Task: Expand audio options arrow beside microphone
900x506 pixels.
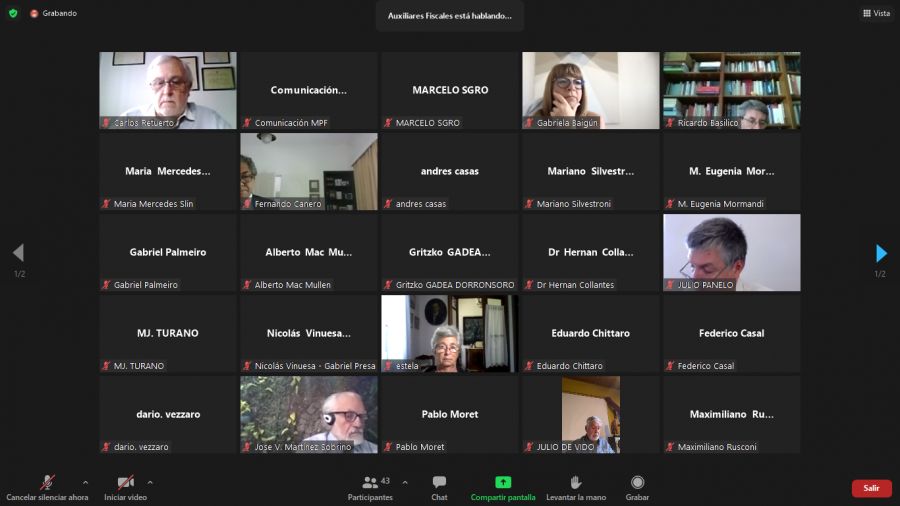Action: coord(86,482)
